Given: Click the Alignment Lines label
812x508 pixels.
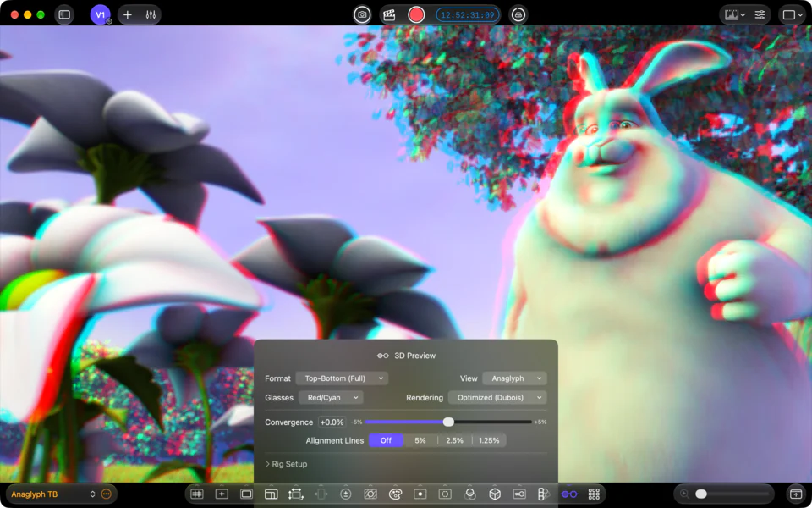Looking at the screenshot, I should (335, 440).
